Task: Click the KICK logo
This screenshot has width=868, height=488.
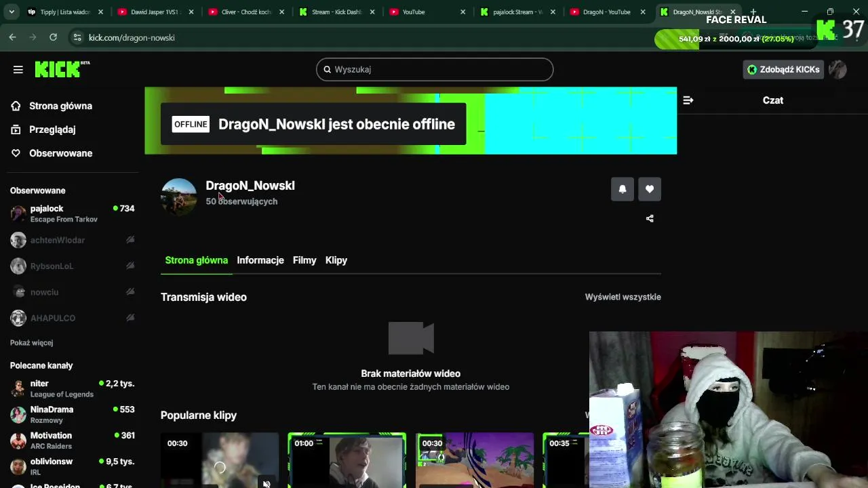Action: (62, 69)
